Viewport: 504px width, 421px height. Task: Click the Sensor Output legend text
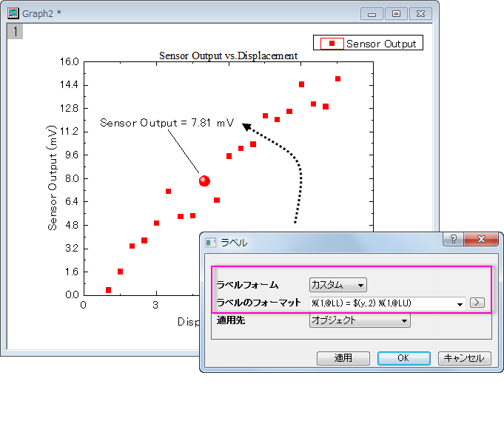coord(381,44)
